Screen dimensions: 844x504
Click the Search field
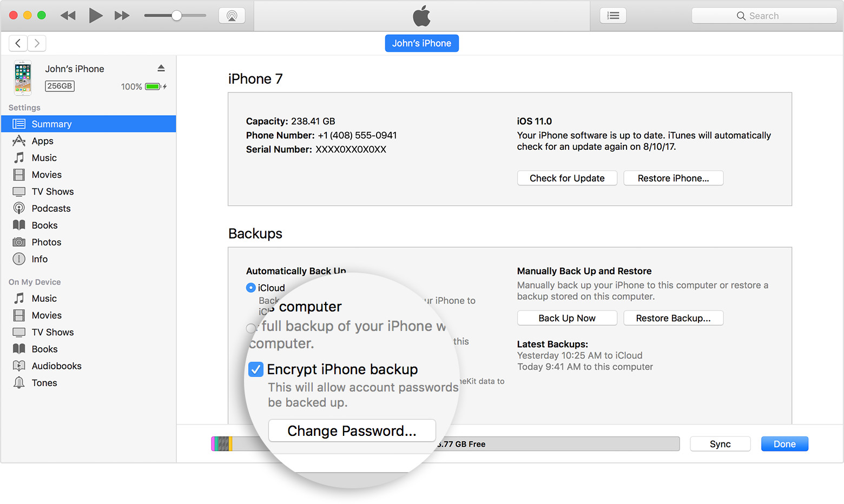point(764,16)
